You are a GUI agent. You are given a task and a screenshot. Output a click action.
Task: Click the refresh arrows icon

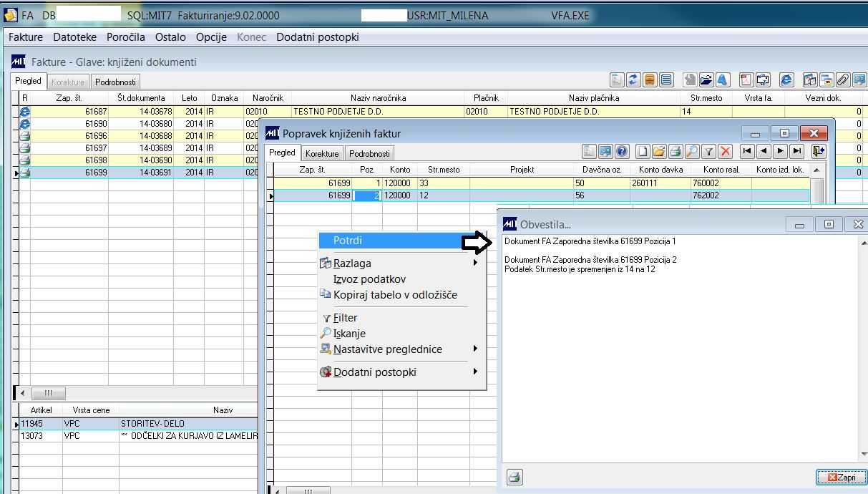[x=633, y=79]
